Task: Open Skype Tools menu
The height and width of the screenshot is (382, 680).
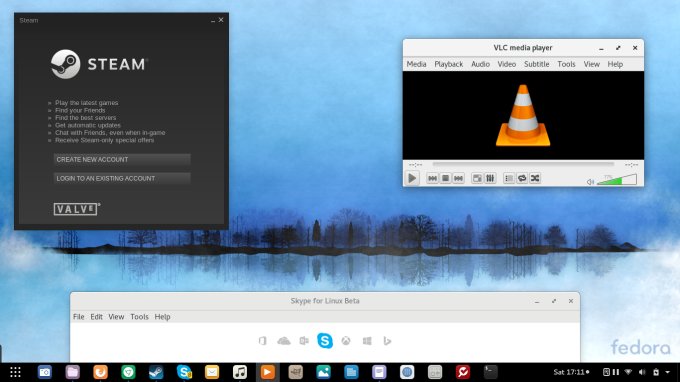Action: point(139,317)
